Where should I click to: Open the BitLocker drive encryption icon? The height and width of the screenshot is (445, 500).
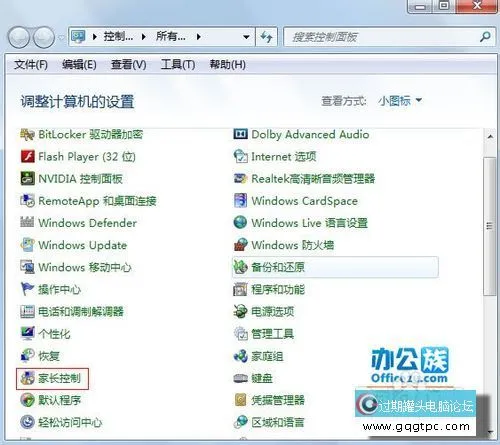coord(27,135)
